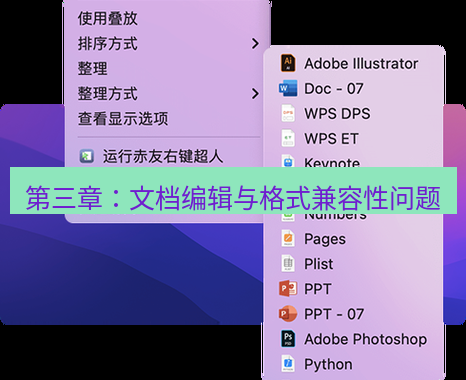Expand the 排序方式 submenu arrow
The width and height of the screenshot is (466, 380).
pyautogui.click(x=255, y=43)
